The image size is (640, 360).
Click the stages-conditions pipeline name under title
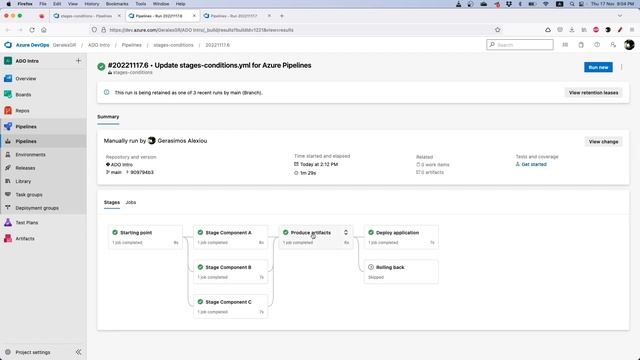[132, 73]
